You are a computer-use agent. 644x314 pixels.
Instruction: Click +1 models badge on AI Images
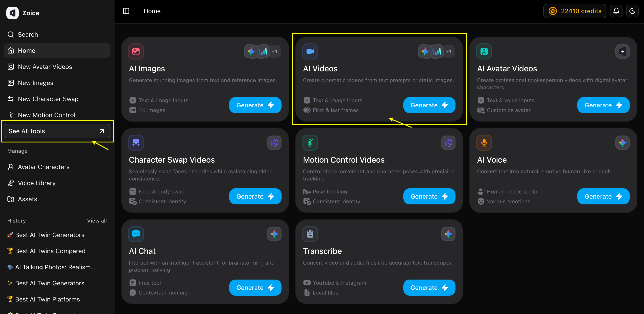pos(275,52)
